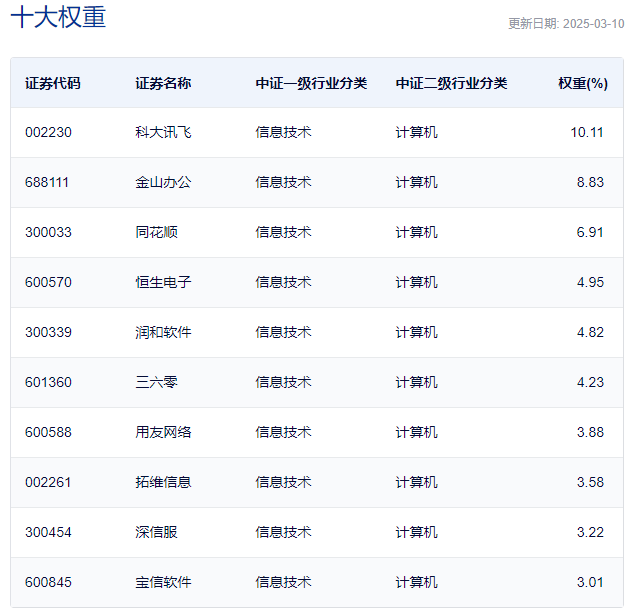The width and height of the screenshot is (629, 610).
Task: Click stock code 002230
Action: coord(48,132)
